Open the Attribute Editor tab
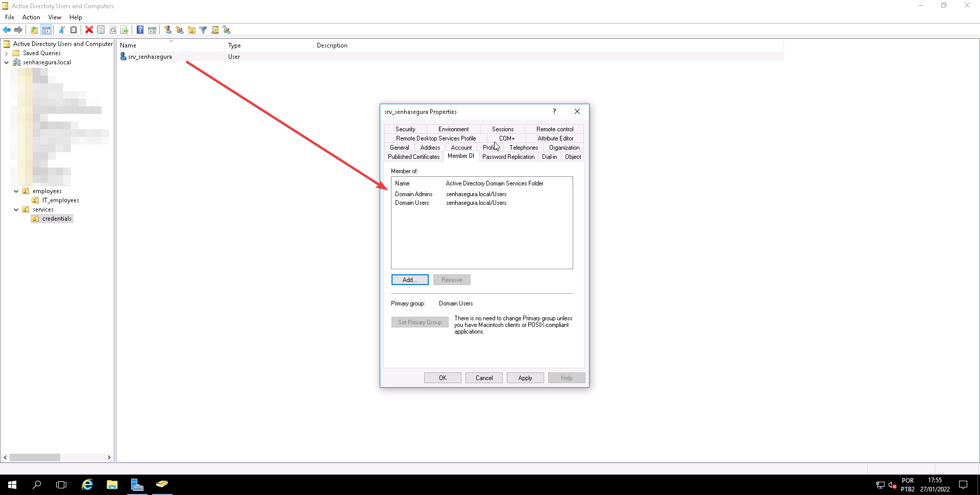 click(x=555, y=138)
